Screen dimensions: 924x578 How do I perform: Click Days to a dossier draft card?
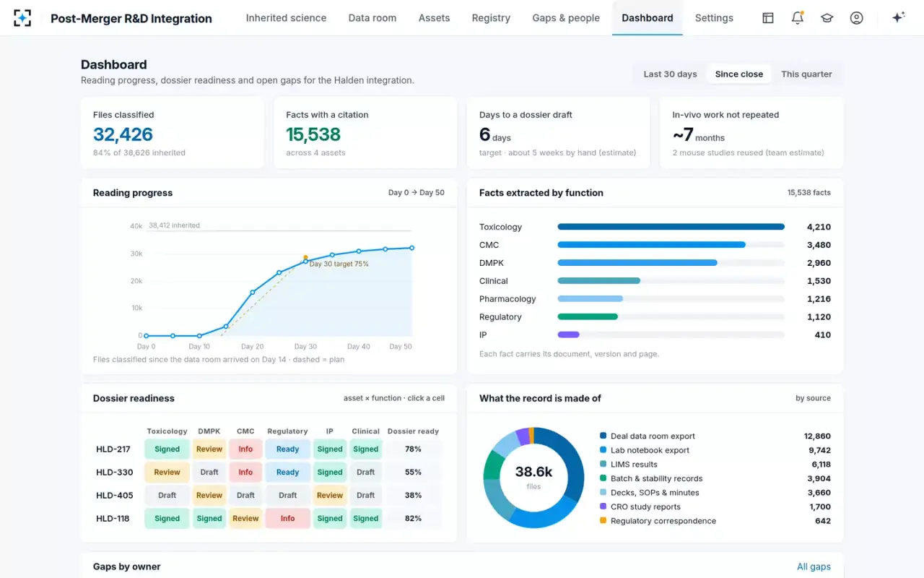pyautogui.click(x=559, y=133)
